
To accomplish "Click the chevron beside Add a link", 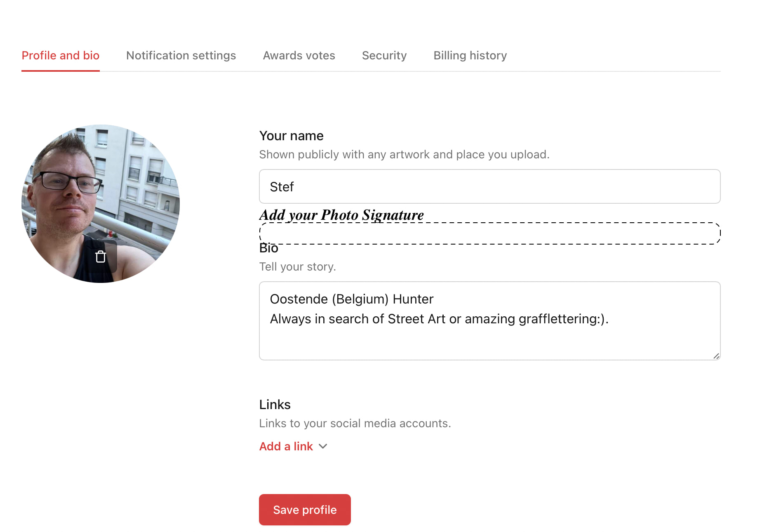I will click(x=323, y=446).
